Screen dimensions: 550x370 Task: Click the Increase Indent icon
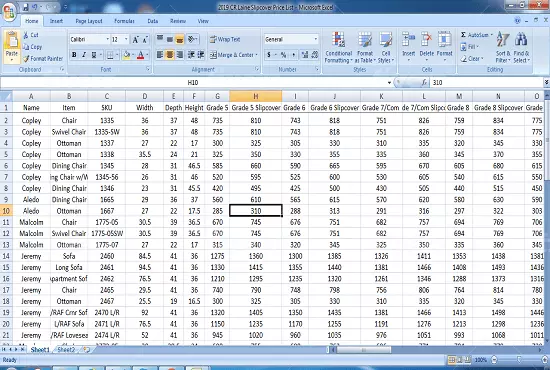(x=201, y=55)
